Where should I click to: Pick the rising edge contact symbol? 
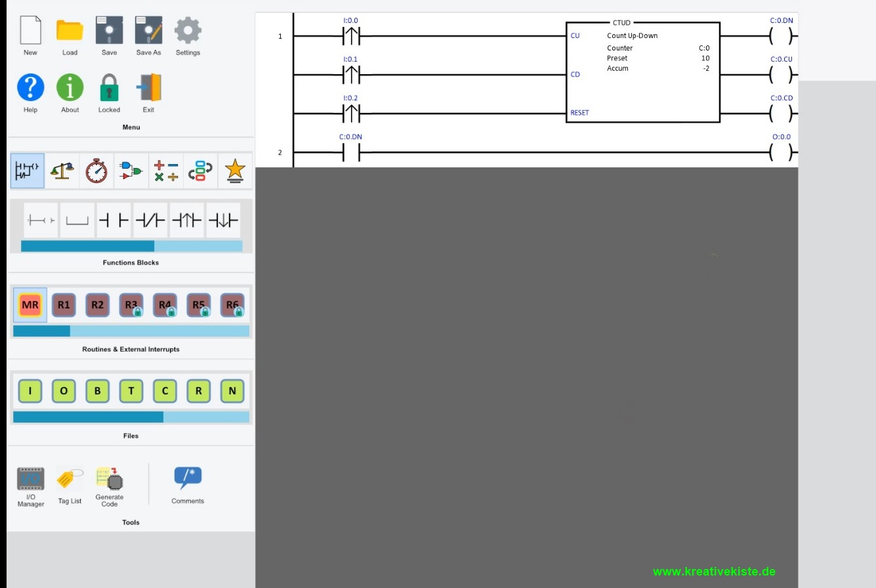[186, 220]
